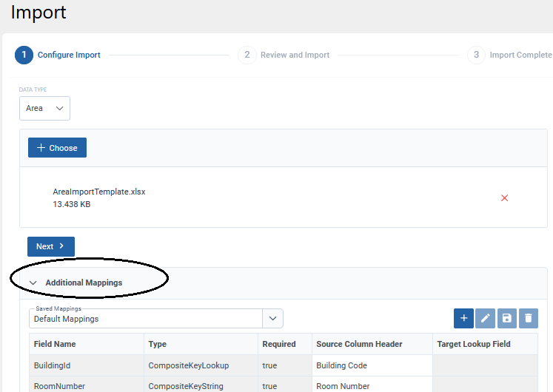Click the Field Name column header
Screen dimensions: 553x392
coord(55,344)
